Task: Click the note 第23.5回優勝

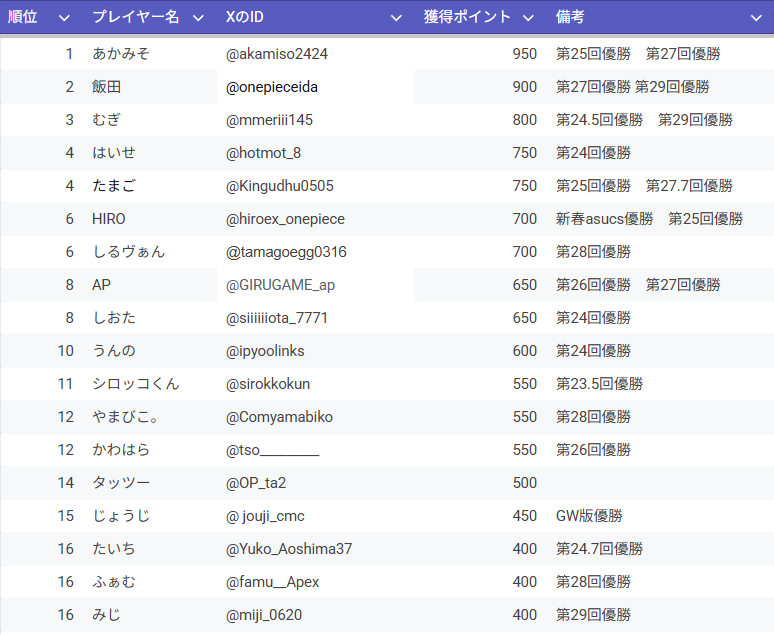Action: tap(599, 384)
